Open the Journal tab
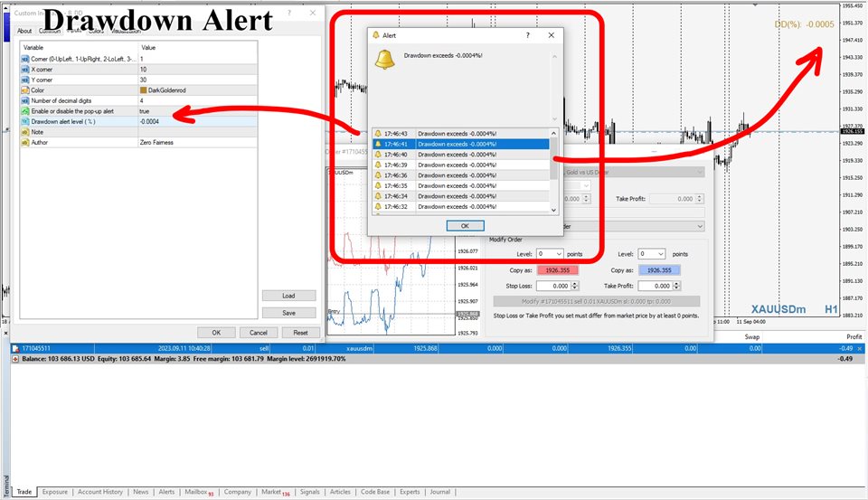The height and width of the screenshot is (500, 868). click(440, 492)
